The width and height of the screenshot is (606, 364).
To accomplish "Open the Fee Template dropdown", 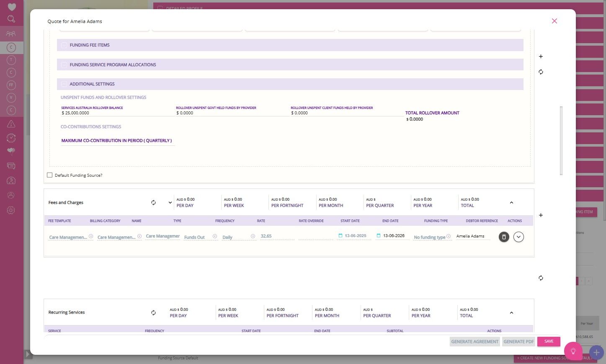I will tap(71, 237).
